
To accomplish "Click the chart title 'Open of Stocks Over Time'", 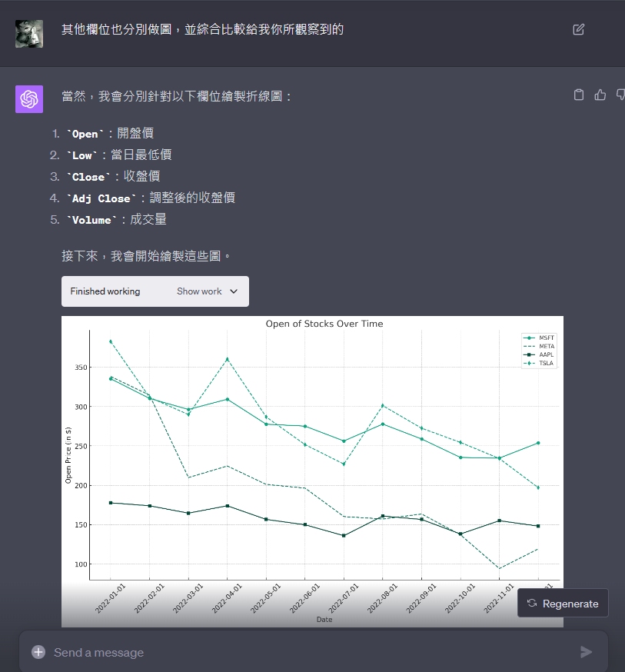I will click(324, 324).
